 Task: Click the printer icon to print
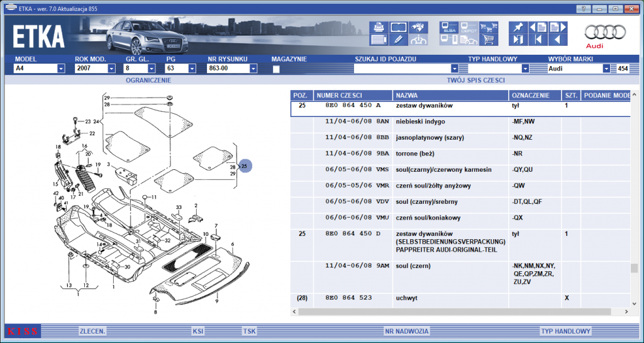[379, 28]
